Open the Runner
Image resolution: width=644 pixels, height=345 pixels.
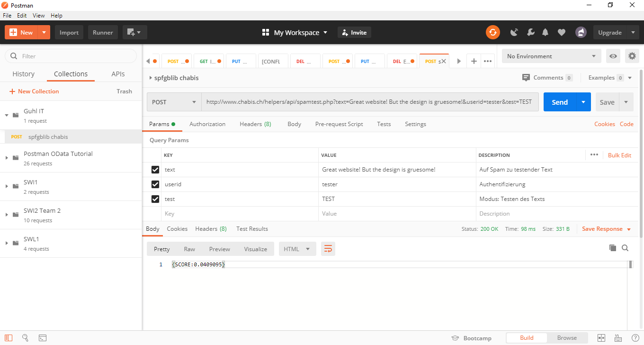click(103, 32)
